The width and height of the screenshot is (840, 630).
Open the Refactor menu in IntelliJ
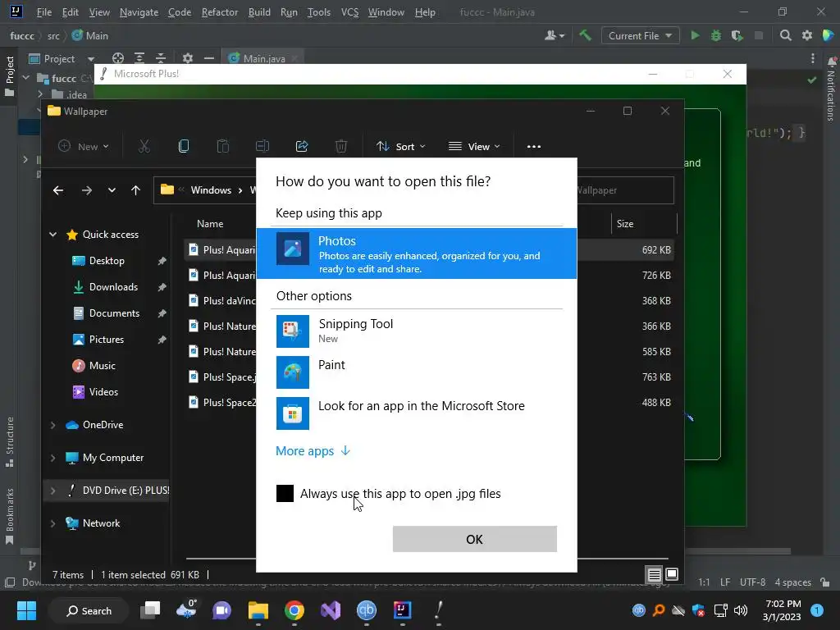pos(220,11)
